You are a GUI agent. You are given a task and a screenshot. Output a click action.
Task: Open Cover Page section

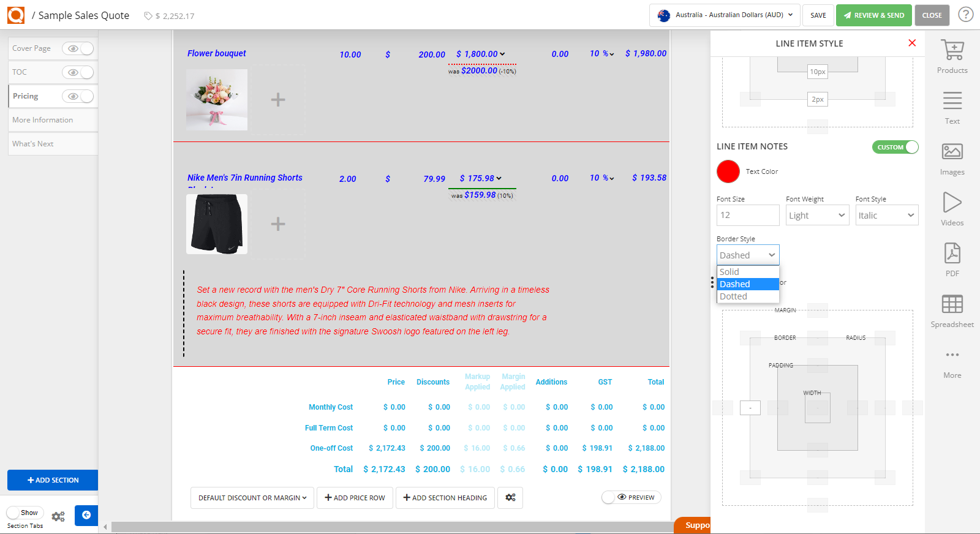tap(31, 48)
